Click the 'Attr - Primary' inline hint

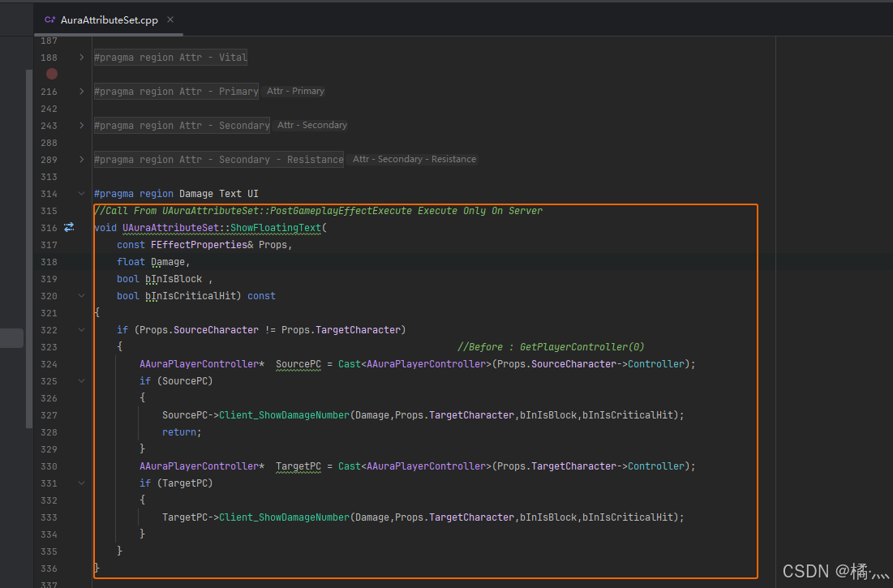295,91
